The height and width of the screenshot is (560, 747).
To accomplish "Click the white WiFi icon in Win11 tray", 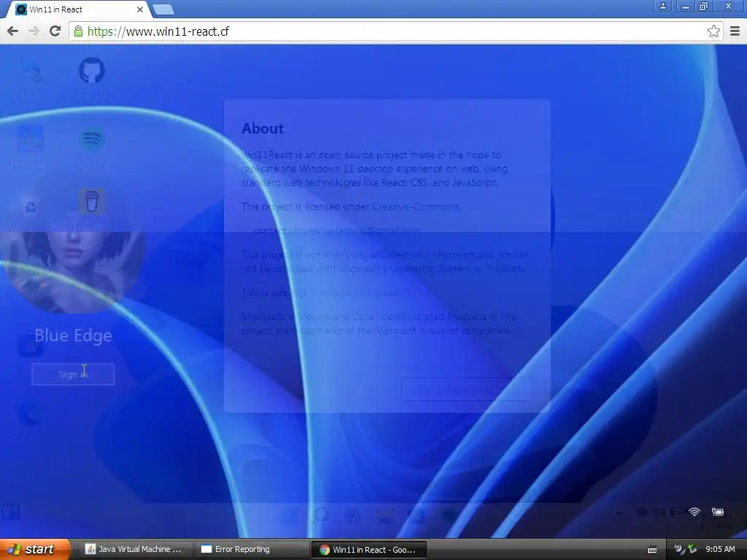I will click(694, 513).
